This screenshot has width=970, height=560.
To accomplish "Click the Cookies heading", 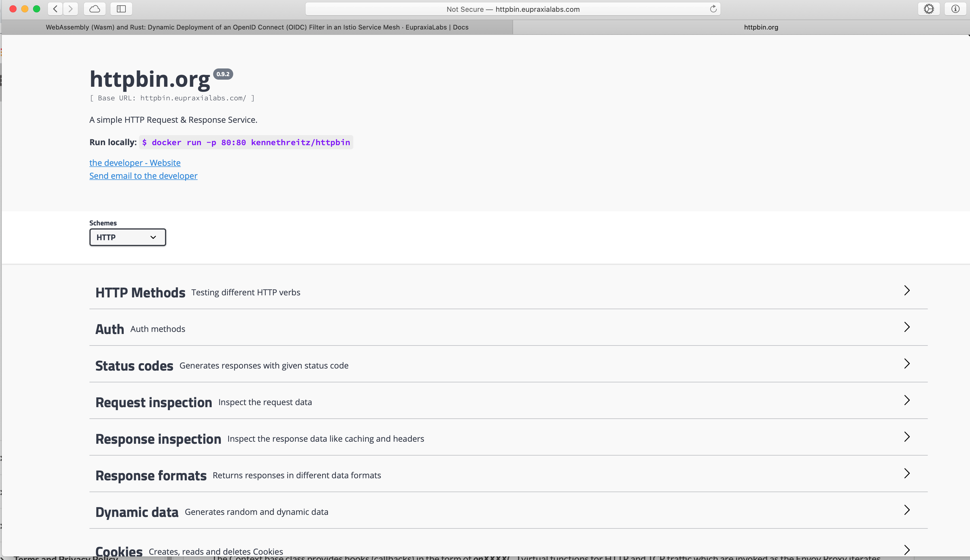I will pyautogui.click(x=119, y=551).
